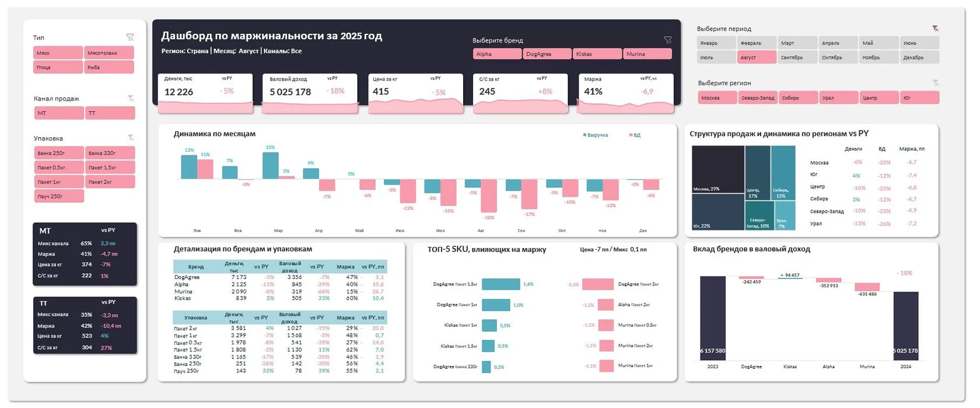Switch period to Июнь
The image size is (980, 408).
click(x=919, y=43)
